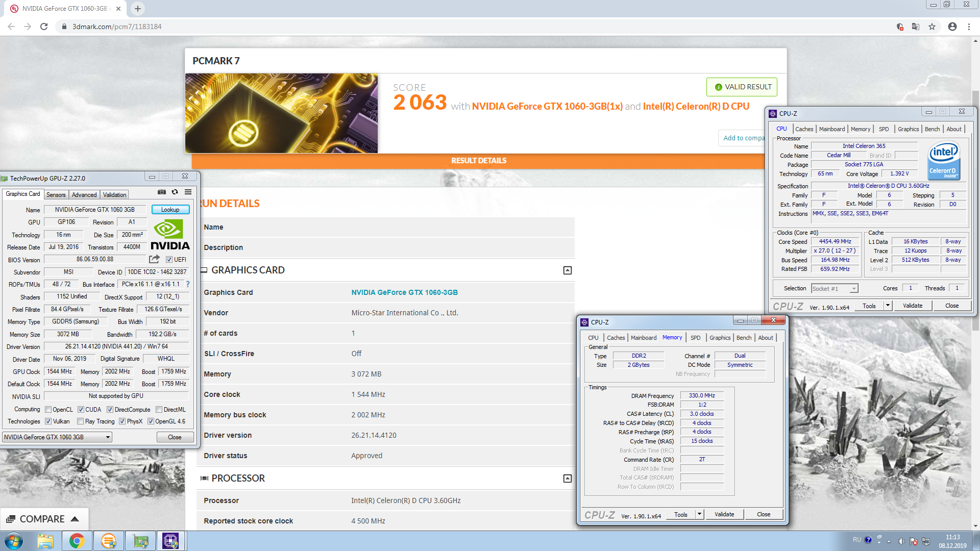Click the Lookup button in GPU-Z
The width and height of the screenshot is (980, 551).
[170, 210]
